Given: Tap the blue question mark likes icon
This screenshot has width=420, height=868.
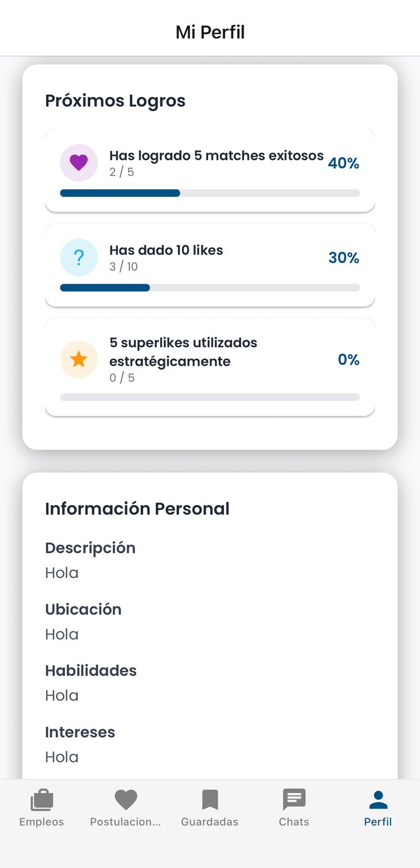Looking at the screenshot, I should 79,258.
